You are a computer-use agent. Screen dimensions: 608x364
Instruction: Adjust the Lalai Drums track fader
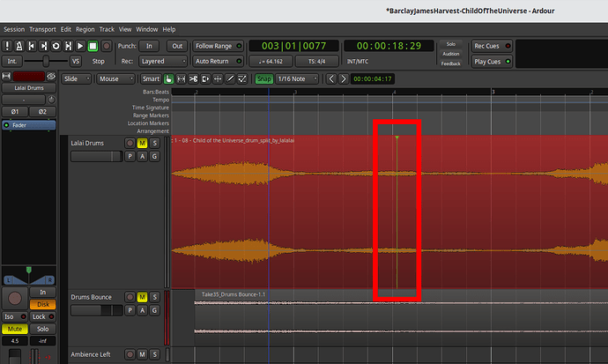(x=96, y=156)
